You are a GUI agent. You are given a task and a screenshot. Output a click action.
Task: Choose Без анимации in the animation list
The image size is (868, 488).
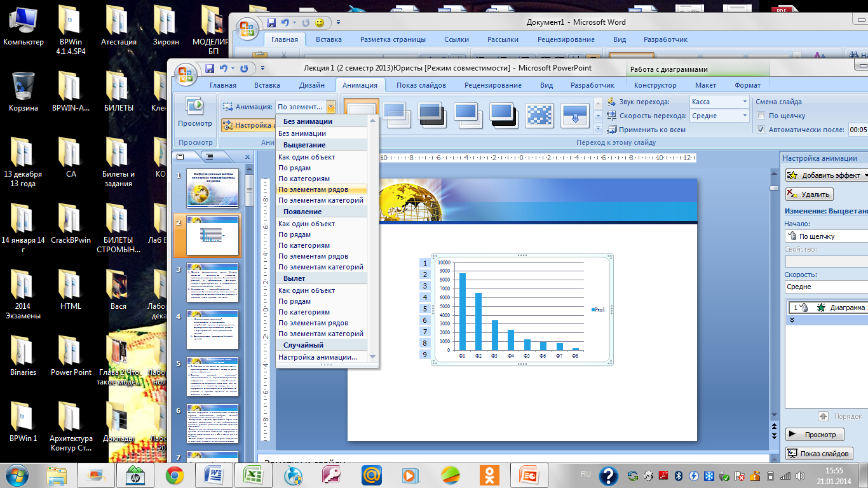322,133
